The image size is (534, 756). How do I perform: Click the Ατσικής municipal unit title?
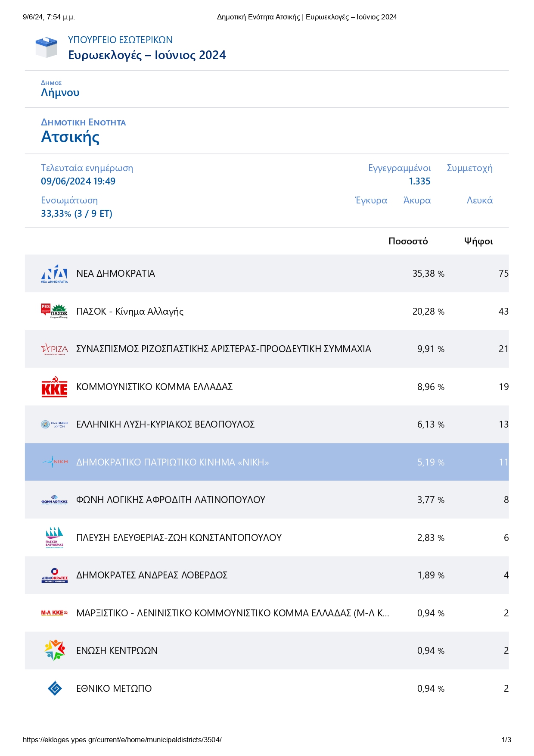70,137
